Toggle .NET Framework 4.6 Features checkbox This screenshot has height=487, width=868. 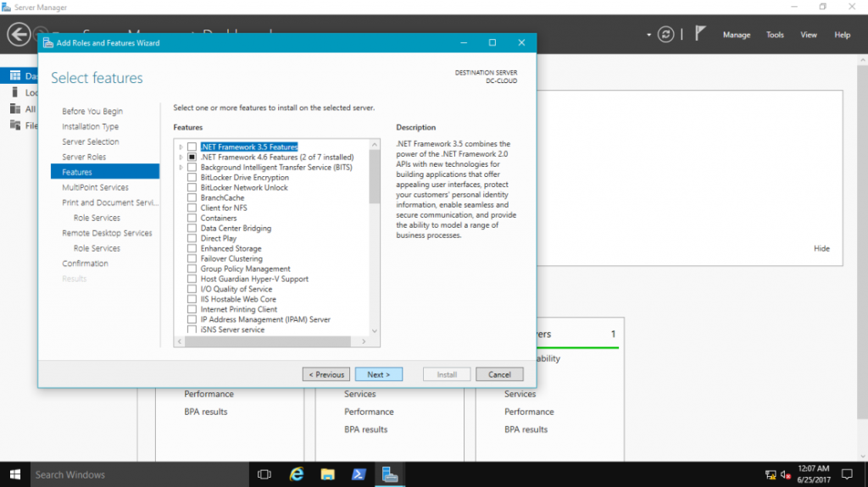(x=192, y=158)
